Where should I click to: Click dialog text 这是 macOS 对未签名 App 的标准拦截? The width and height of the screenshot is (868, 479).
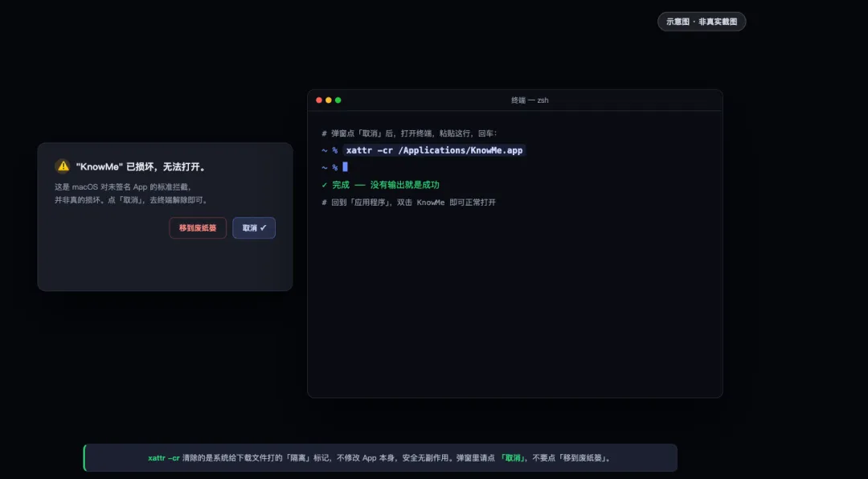(x=123, y=187)
